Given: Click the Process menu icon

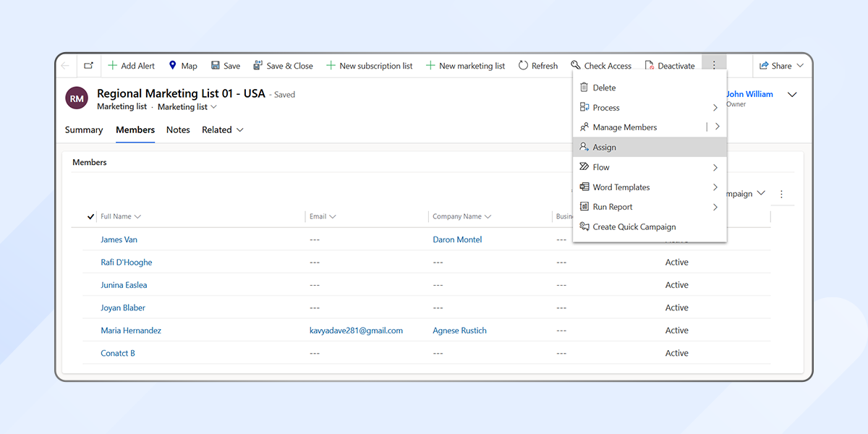Looking at the screenshot, I should pos(584,107).
